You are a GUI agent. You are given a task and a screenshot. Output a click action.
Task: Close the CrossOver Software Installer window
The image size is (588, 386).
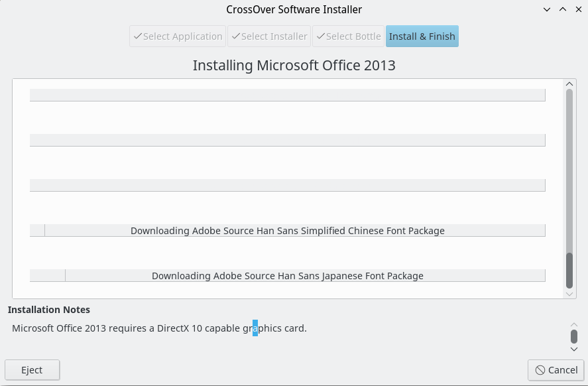579,9
